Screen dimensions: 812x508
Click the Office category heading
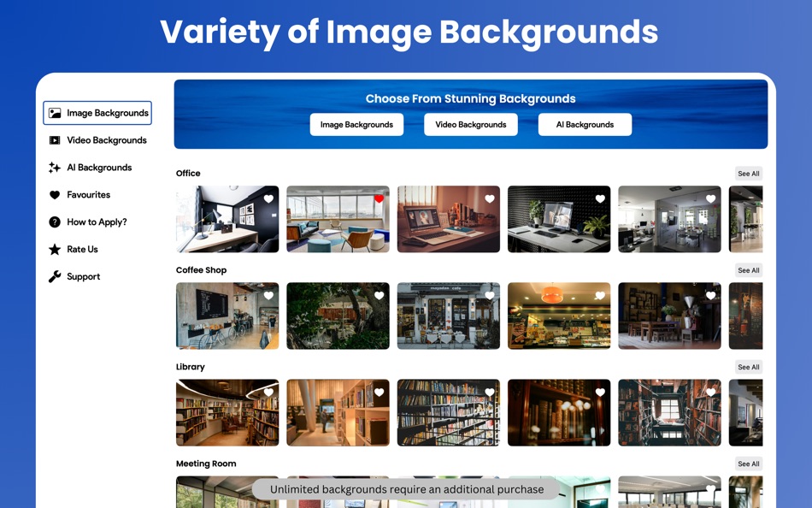tap(188, 173)
